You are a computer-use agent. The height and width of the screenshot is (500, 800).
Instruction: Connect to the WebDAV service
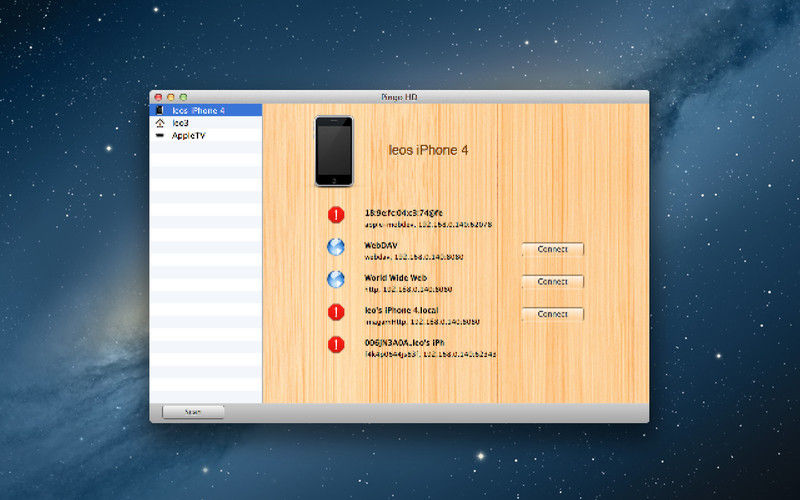tap(553, 249)
